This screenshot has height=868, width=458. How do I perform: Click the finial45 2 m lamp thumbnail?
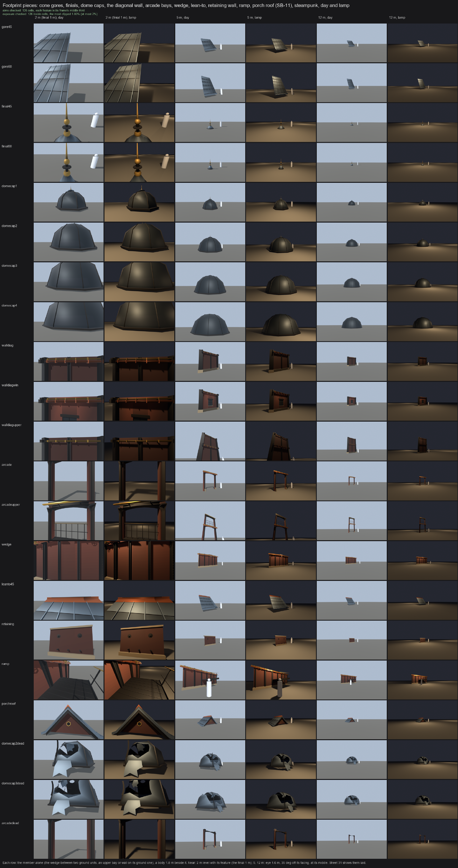point(139,122)
